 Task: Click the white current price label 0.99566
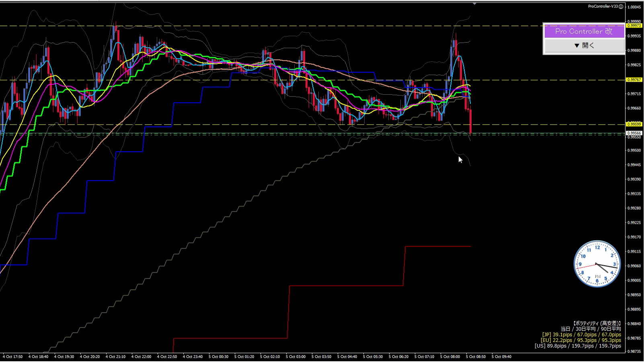coord(634,133)
